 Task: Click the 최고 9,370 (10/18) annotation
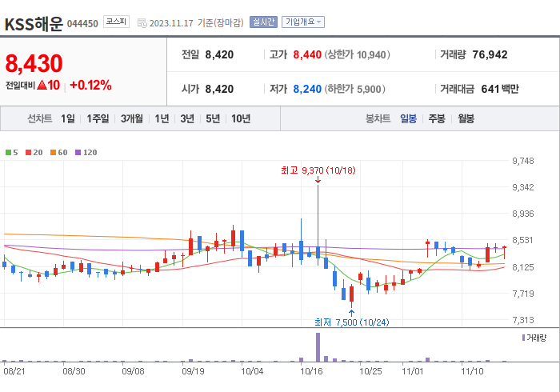318,170
